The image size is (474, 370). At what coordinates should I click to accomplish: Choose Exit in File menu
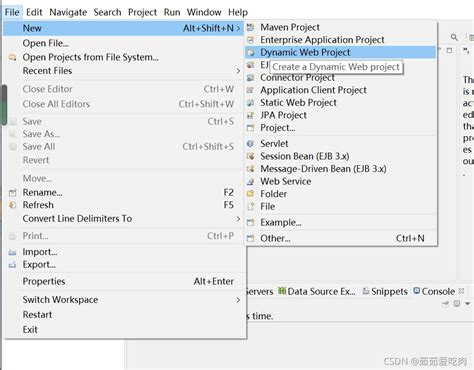30,330
